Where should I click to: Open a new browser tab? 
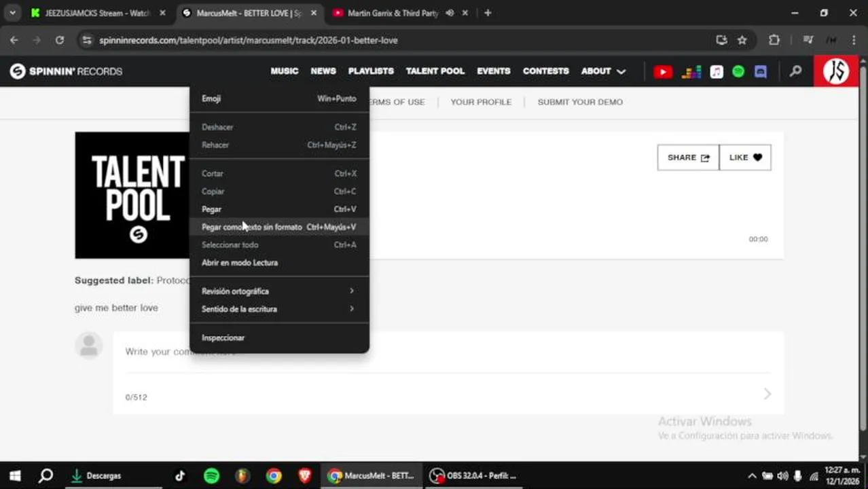pyautogui.click(x=488, y=13)
